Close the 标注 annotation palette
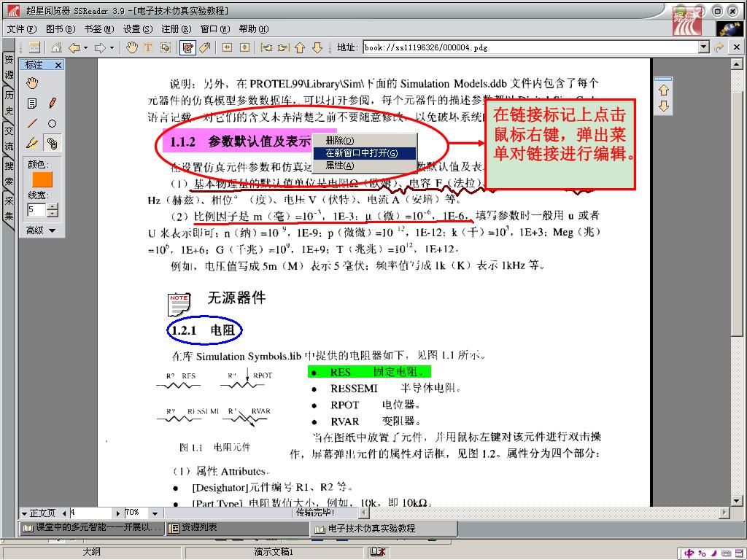The image size is (747, 560). [x=58, y=65]
